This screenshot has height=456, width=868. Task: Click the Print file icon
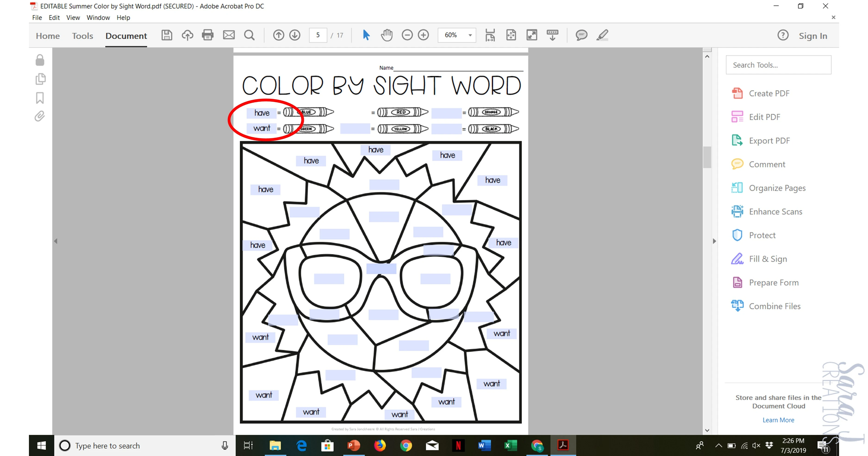click(x=208, y=35)
